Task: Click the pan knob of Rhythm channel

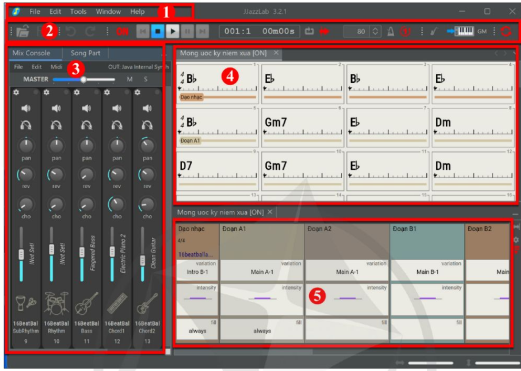Action: pyautogui.click(x=56, y=145)
